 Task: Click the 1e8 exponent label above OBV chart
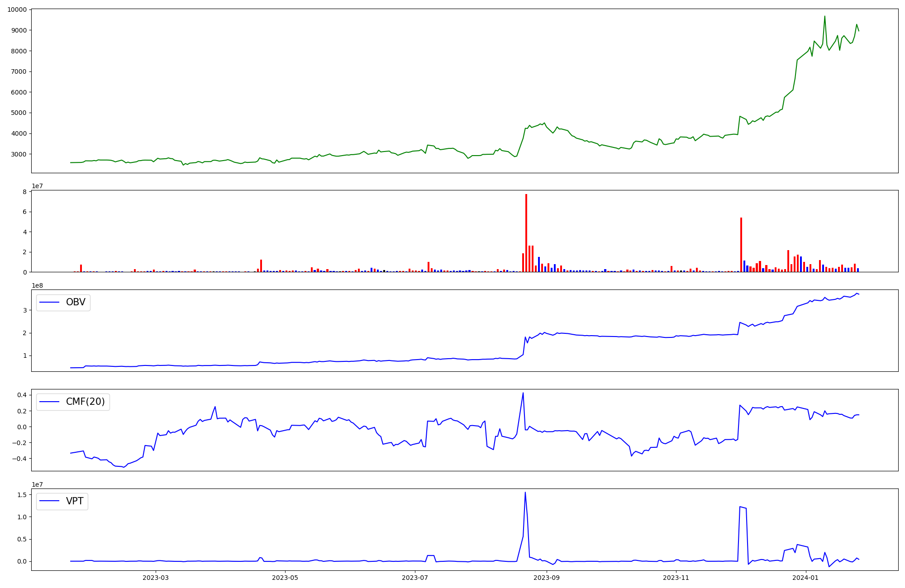(38, 285)
